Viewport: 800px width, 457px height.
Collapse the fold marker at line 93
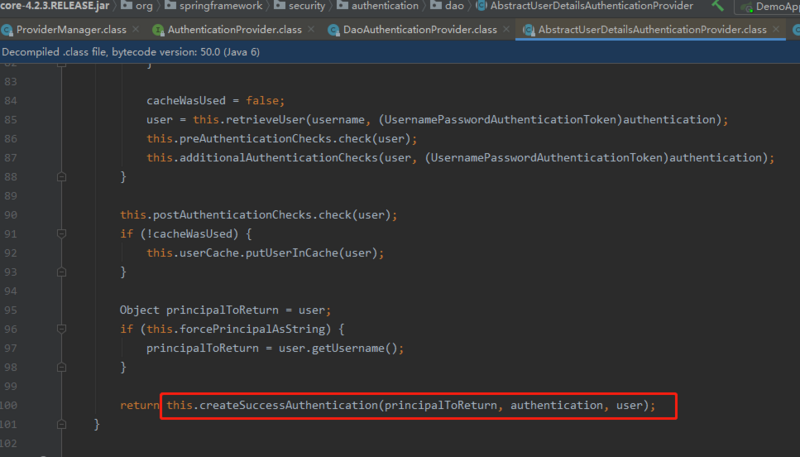(61, 272)
